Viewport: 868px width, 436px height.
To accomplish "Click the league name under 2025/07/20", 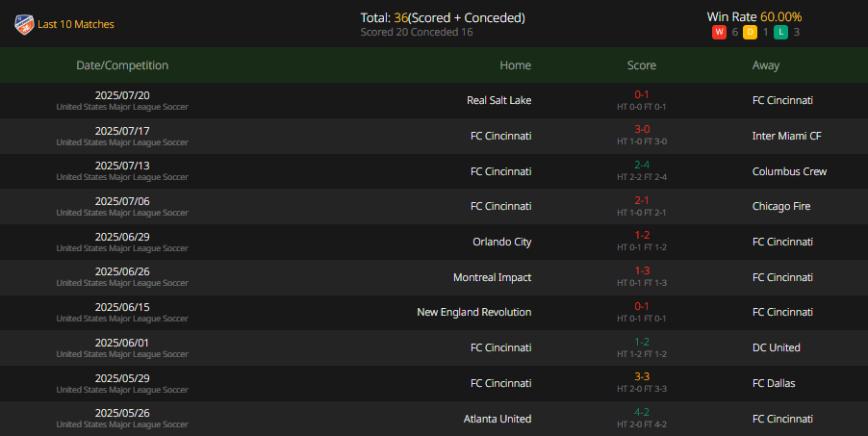I will tap(122, 107).
